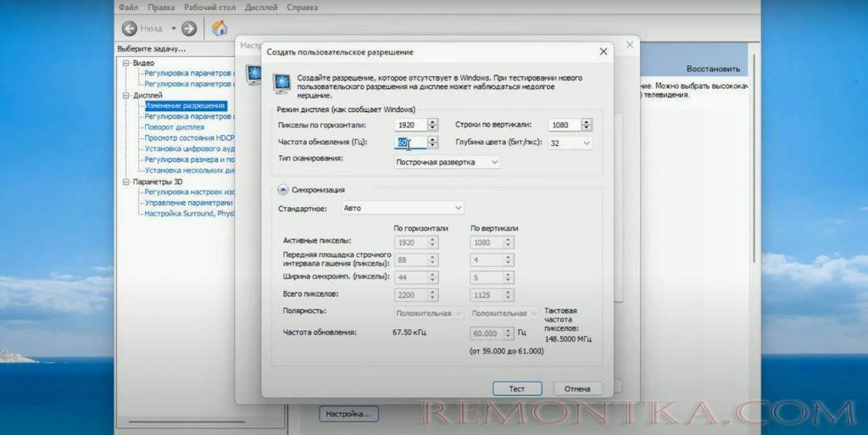Click the Пикселы по горизонтали field
The width and height of the screenshot is (868, 435).
pyautogui.click(x=411, y=125)
